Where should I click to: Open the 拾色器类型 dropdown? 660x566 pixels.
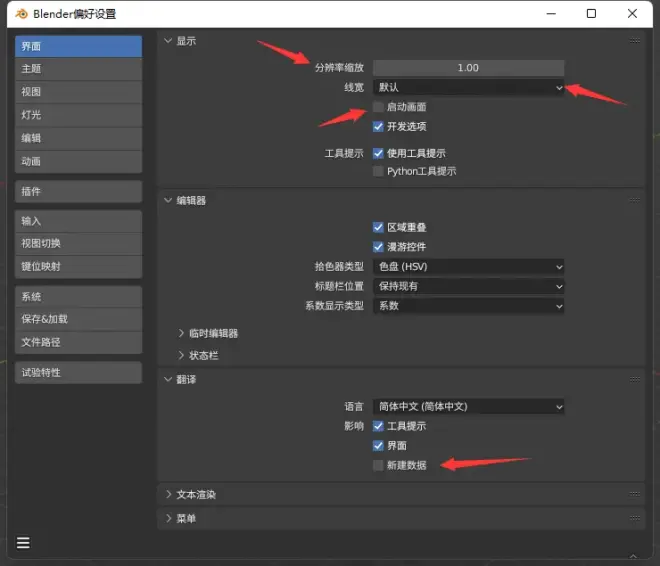click(468, 266)
